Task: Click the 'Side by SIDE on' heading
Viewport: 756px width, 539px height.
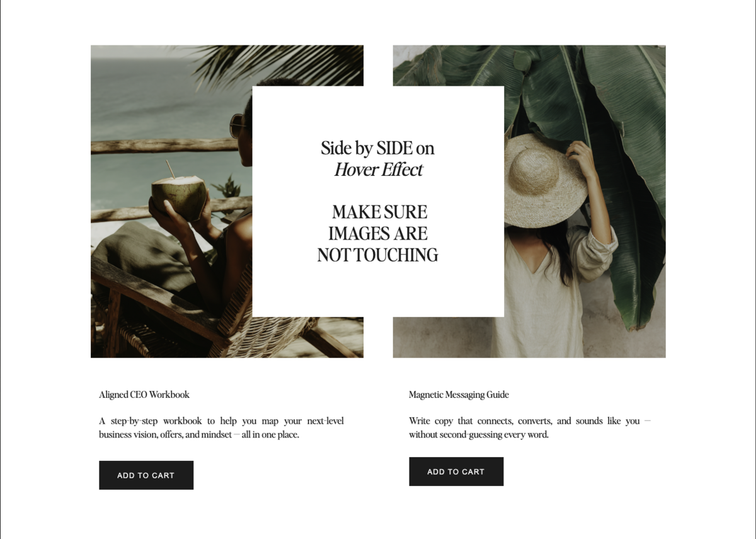Action: coord(377,148)
